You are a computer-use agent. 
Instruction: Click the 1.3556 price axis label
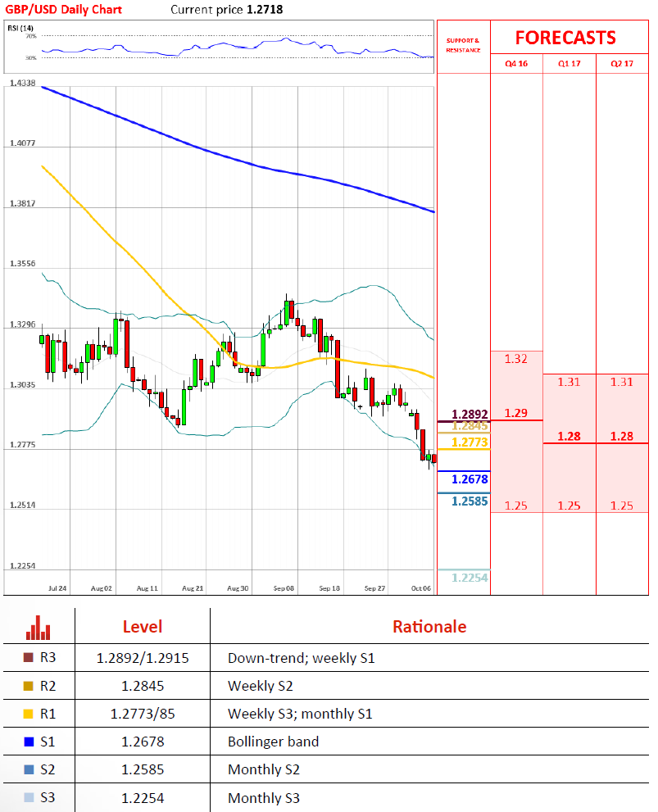click(23, 264)
